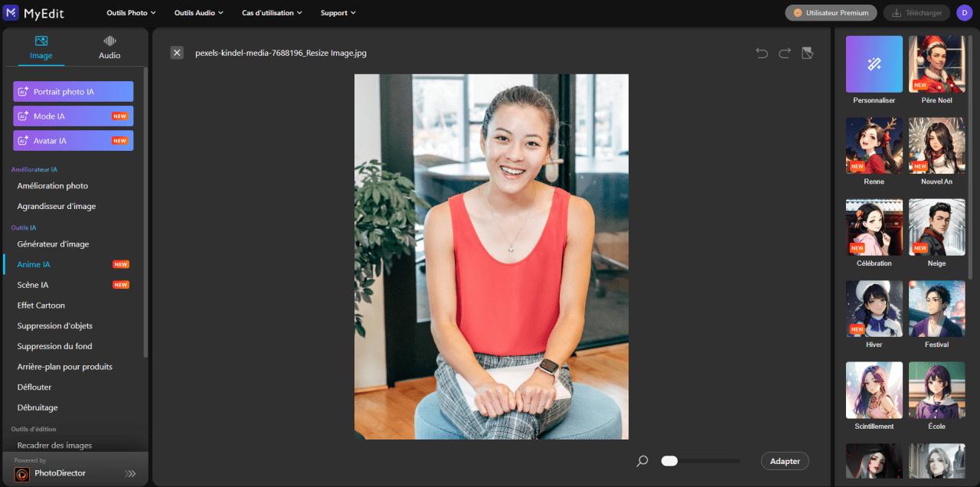980x487 pixels.
Task: Select Amélioration photo in sidebar
Action: pos(53,186)
